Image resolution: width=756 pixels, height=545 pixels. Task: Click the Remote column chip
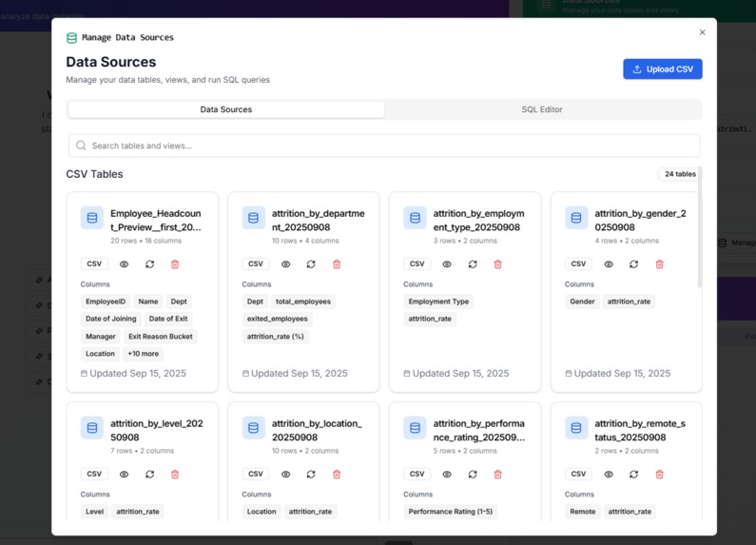pyautogui.click(x=582, y=512)
